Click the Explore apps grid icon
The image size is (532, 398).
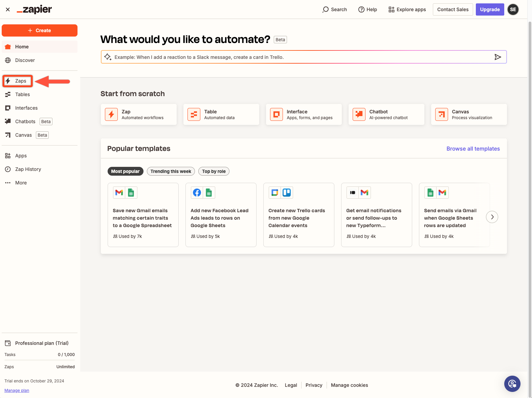pos(391,9)
